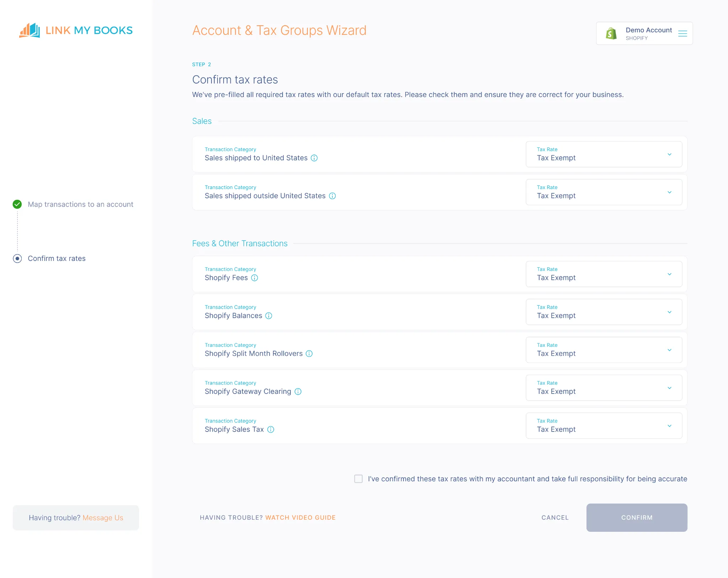Show info icon next to Shopify Balances
This screenshot has width=728, height=578.
click(269, 316)
